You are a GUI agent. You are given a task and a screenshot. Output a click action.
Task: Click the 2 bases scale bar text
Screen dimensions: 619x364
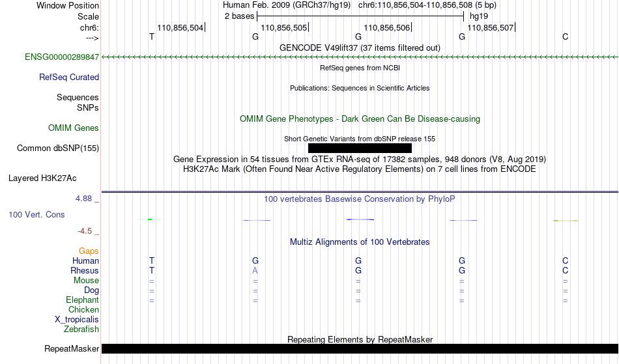[239, 16]
